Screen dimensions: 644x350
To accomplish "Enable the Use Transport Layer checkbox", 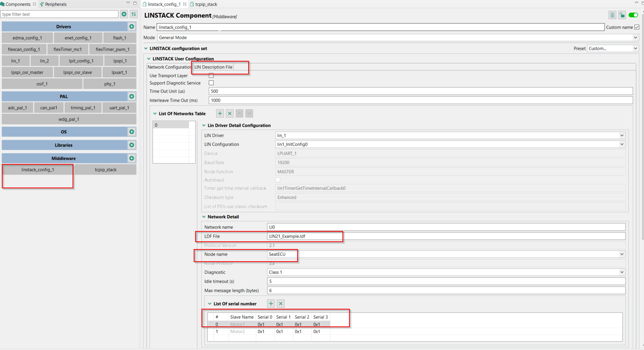I will tap(211, 75).
